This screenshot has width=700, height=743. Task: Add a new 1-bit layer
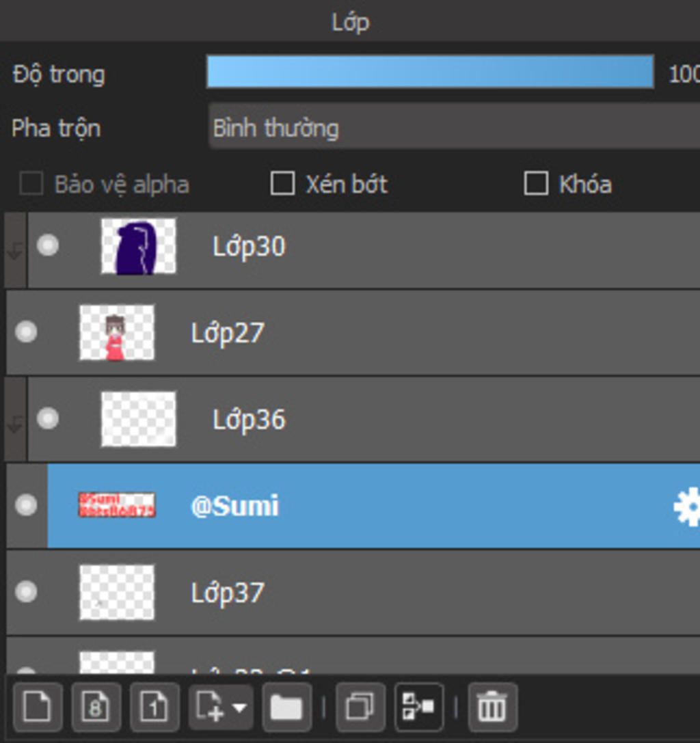tap(154, 707)
